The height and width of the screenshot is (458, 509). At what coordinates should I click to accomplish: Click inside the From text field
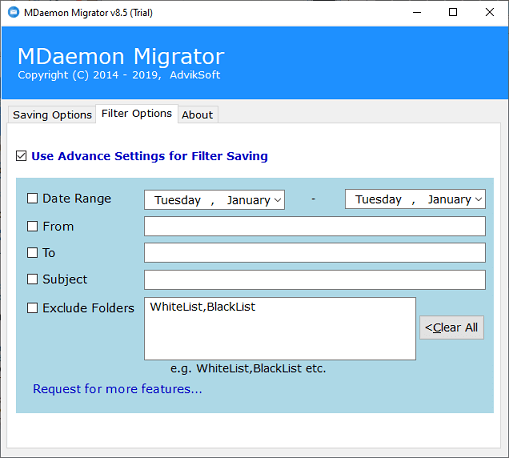(315, 226)
